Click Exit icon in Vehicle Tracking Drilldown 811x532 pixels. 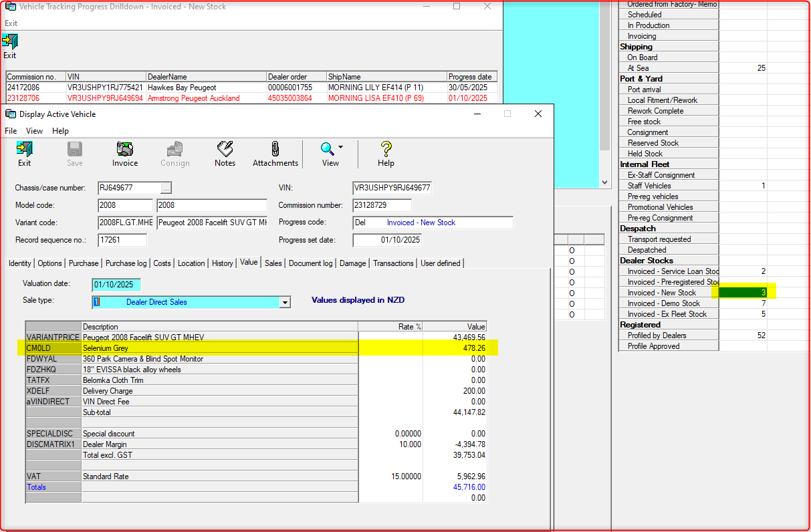pyautogui.click(x=9, y=42)
